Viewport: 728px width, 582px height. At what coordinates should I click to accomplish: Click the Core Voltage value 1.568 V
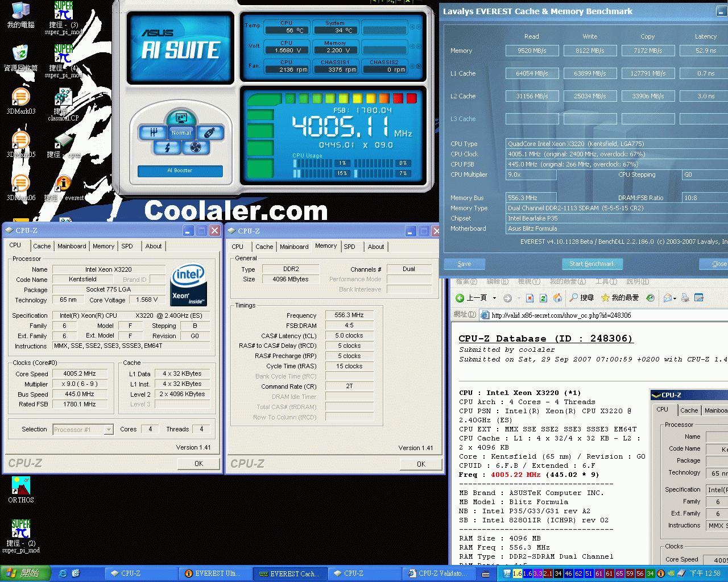pos(147,300)
